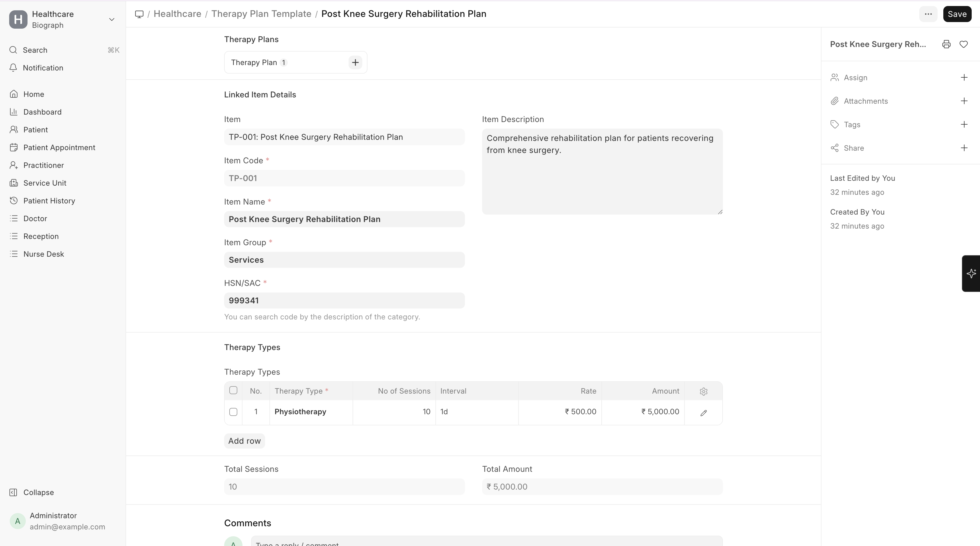Check the select-all checkbox in Therapy Types
The width and height of the screenshot is (980, 546).
point(233,390)
